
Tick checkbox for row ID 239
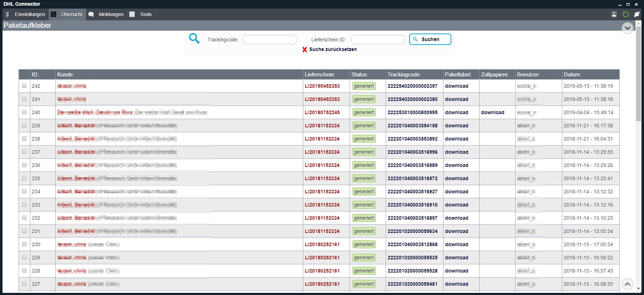[x=24, y=125]
